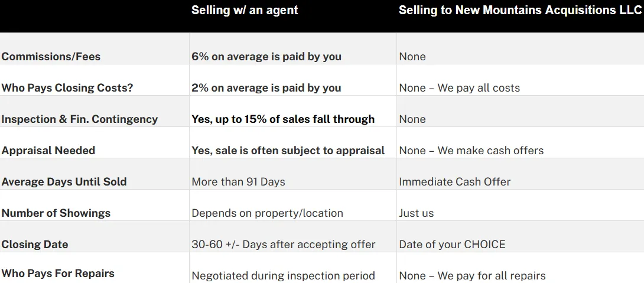Screen dimensions: 644x283
Task: Click the 'Date of your CHOICE' cell
Action: pos(453,245)
